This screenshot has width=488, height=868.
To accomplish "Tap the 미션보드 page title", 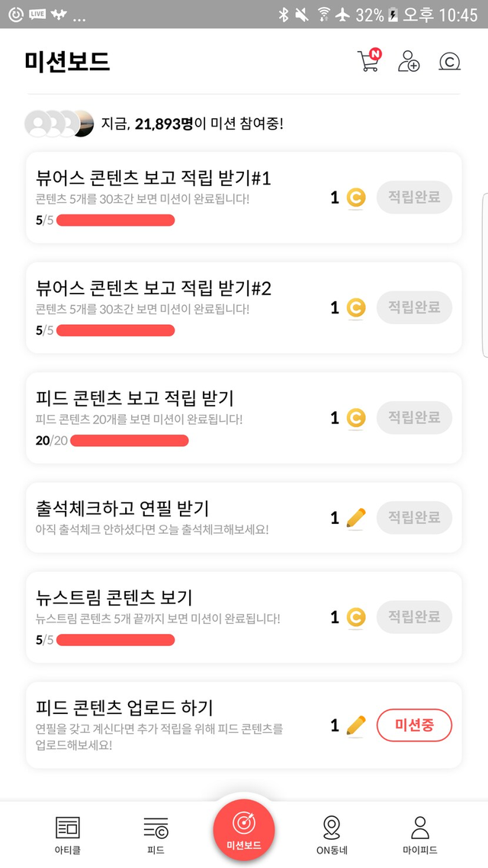I will tap(68, 62).
